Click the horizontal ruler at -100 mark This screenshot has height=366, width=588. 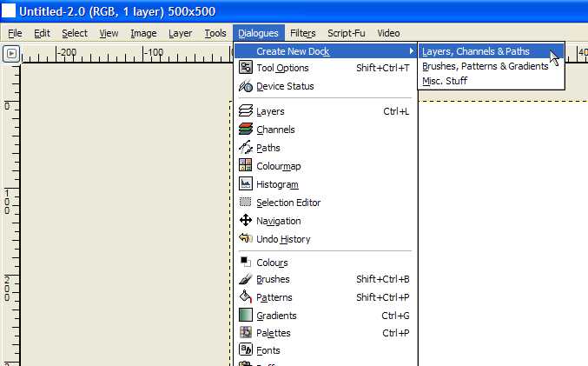pyautogui.click(x=154, y=52)
